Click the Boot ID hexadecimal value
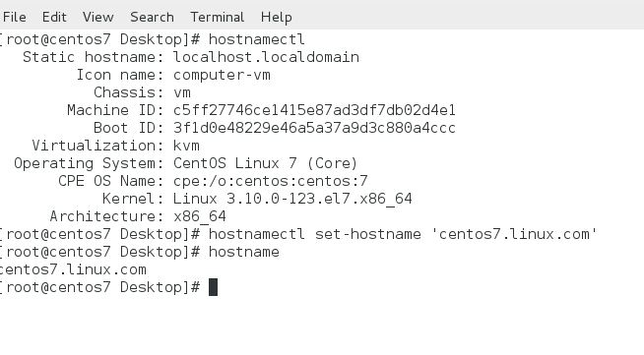The image size is (644, 355). coord(314,128)
